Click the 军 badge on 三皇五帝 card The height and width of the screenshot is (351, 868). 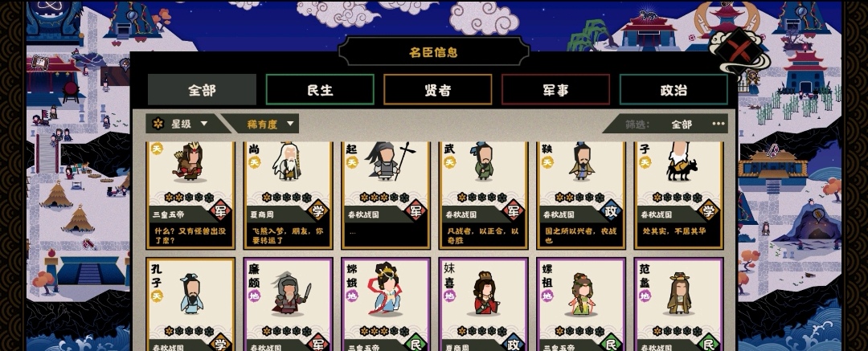click(x=219, y=210)
